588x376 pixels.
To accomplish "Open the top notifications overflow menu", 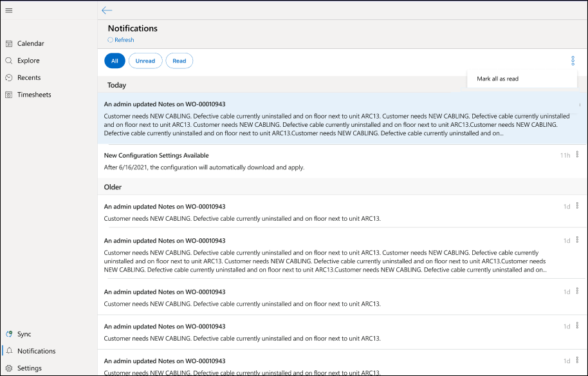I will [573, 61].
